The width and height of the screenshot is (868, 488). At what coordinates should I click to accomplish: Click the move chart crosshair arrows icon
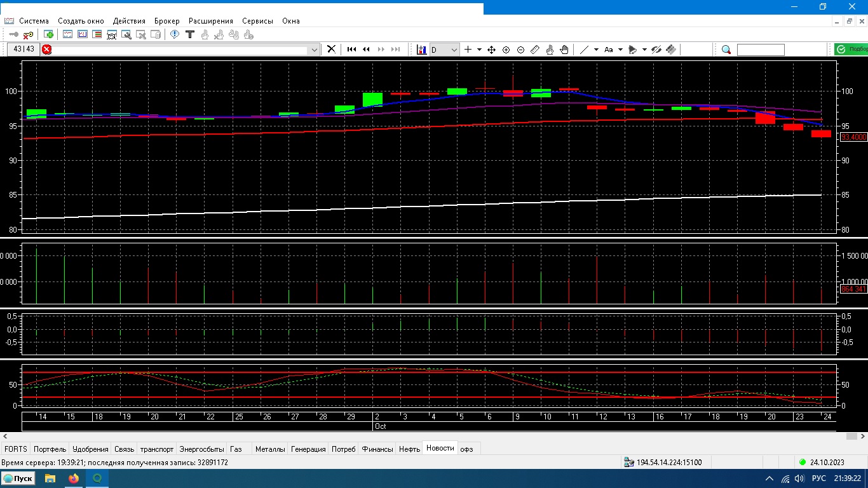[x=491, y=50]
